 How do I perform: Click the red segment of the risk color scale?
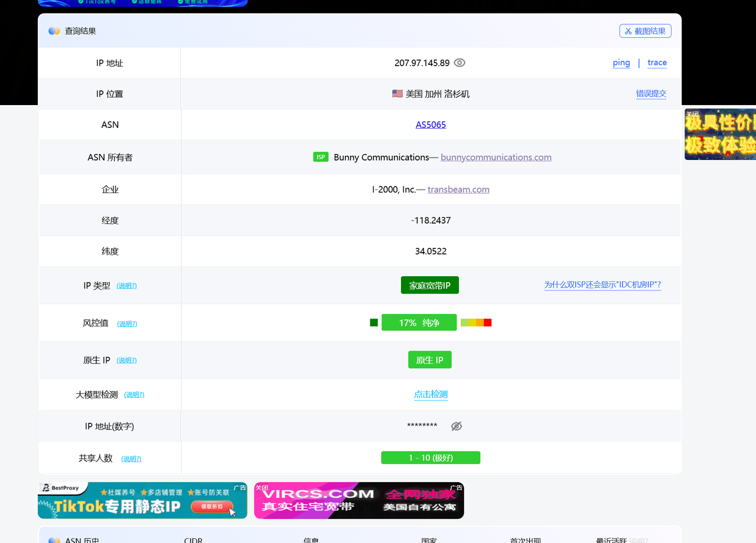coord(488,322)
